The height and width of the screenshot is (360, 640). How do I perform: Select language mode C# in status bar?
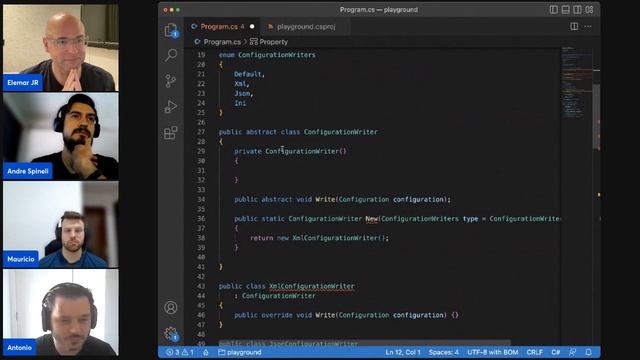556,352
